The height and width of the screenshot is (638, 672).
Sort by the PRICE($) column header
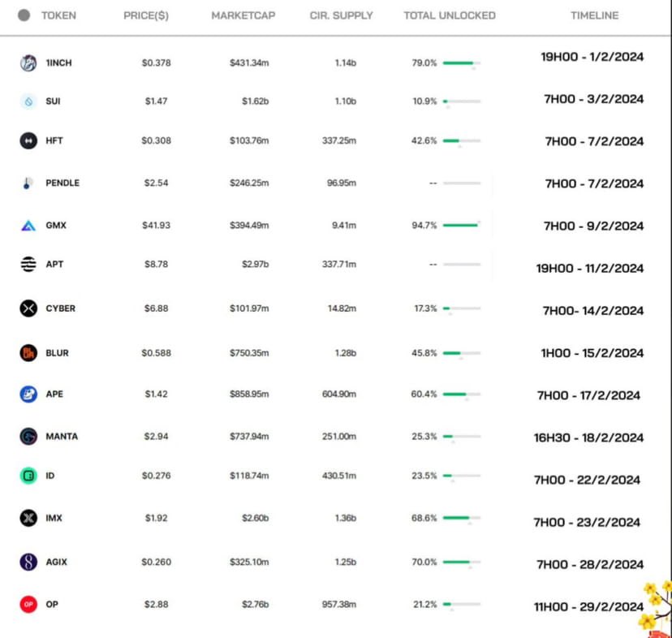pos(146,15)
